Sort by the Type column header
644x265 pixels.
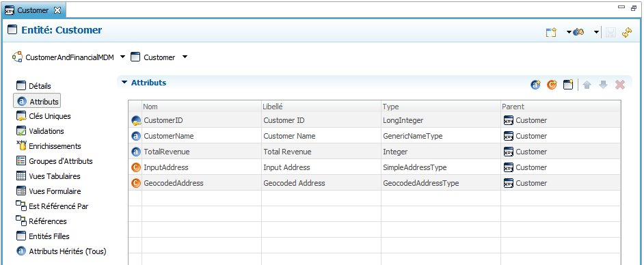[x=441, y=107]
